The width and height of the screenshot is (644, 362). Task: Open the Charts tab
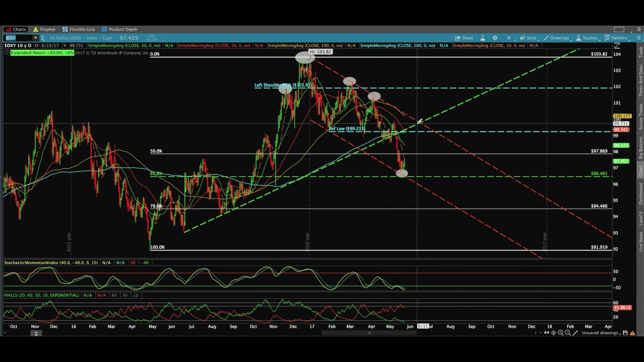click(x=15, y=29)
